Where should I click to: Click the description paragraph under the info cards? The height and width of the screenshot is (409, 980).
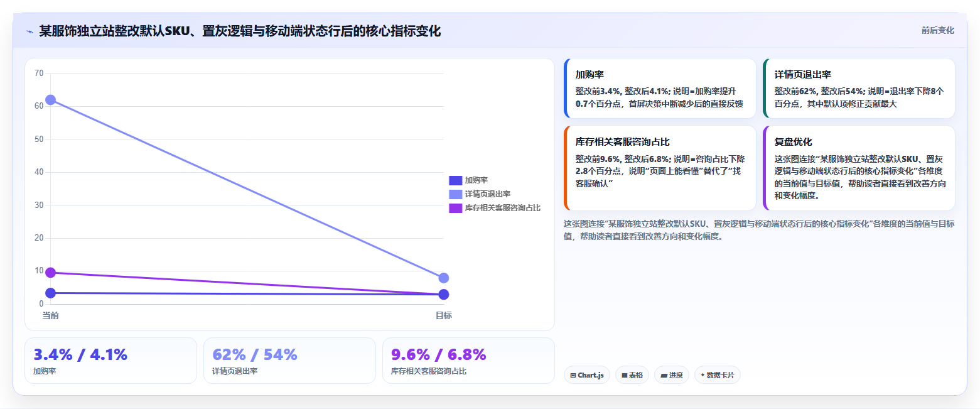759,230
